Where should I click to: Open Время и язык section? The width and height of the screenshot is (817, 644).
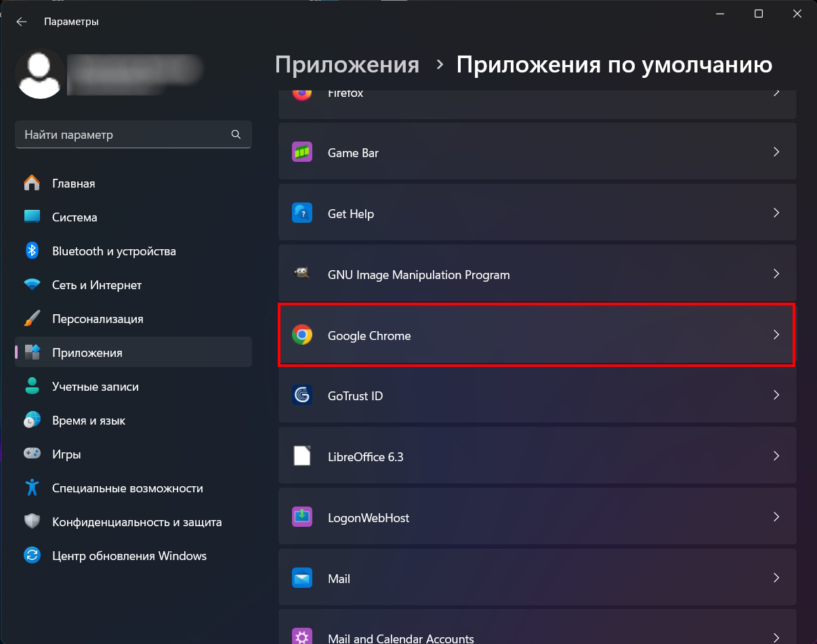click(133, 421)
